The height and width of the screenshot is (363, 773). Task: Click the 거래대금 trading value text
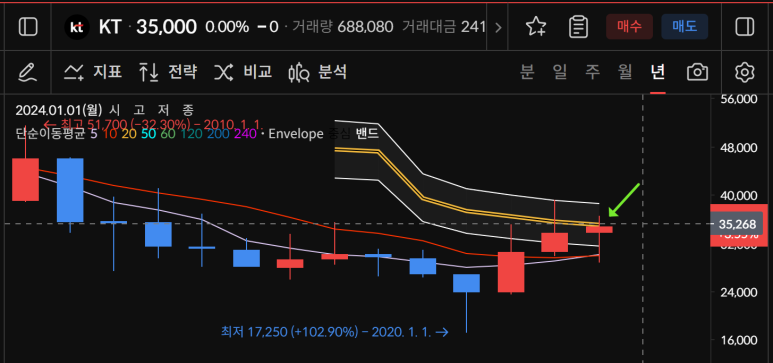(444, 27)
